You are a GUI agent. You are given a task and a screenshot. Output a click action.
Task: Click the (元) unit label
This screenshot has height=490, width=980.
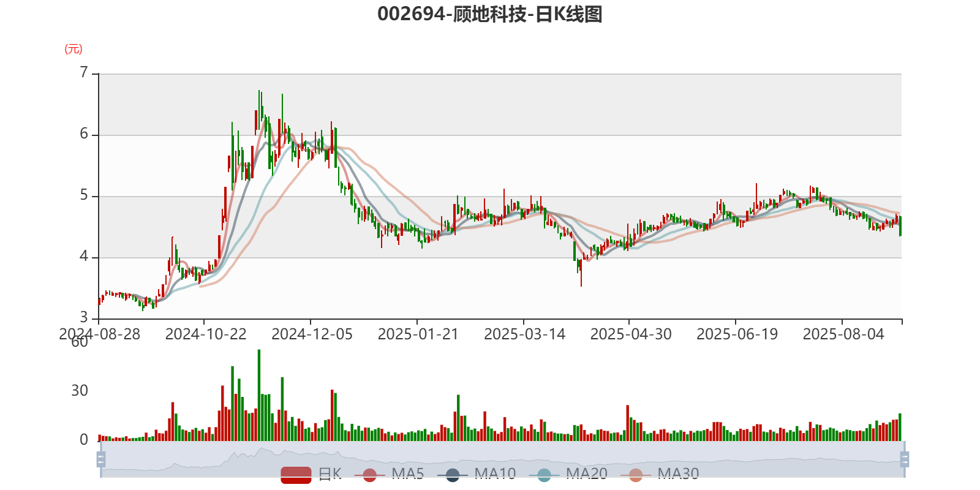pyautogui.click(x=73, y=49)
